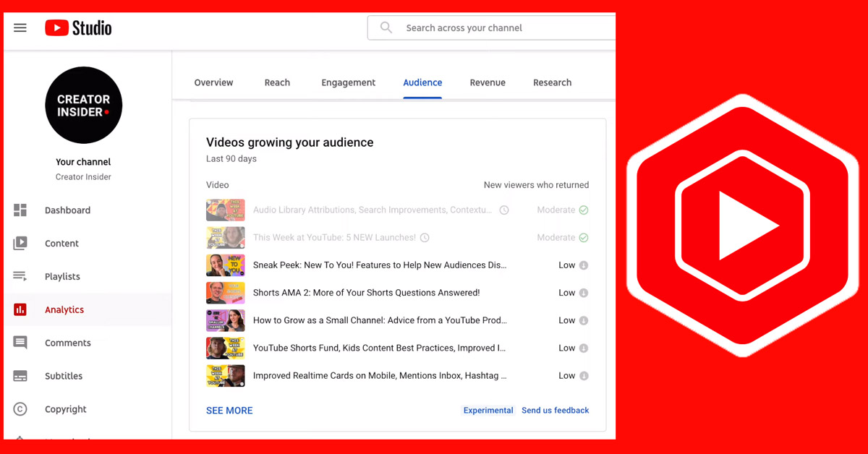Viewport: 868px width, 454px height.
Task: Click the Copyright circle-C icon
Action: (x=20, y=409)
